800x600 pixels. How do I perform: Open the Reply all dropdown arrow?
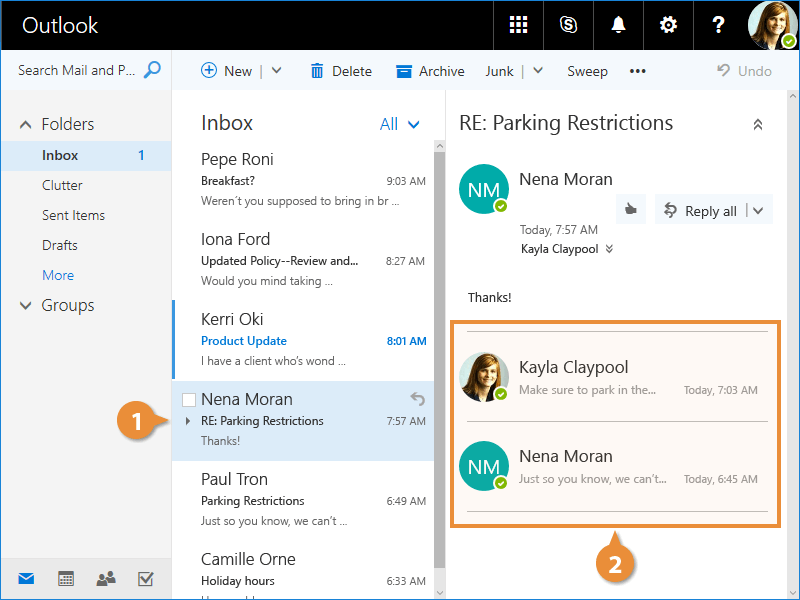758,211
